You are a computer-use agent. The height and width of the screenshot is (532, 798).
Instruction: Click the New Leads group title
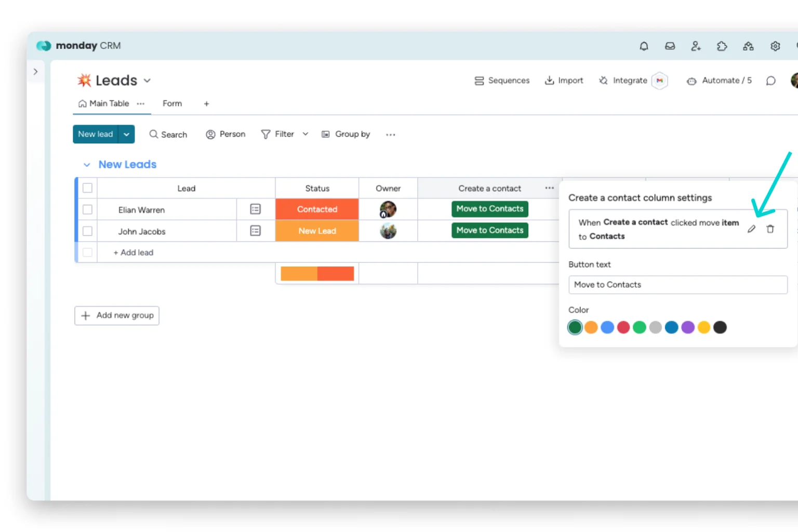coord(127,164)
